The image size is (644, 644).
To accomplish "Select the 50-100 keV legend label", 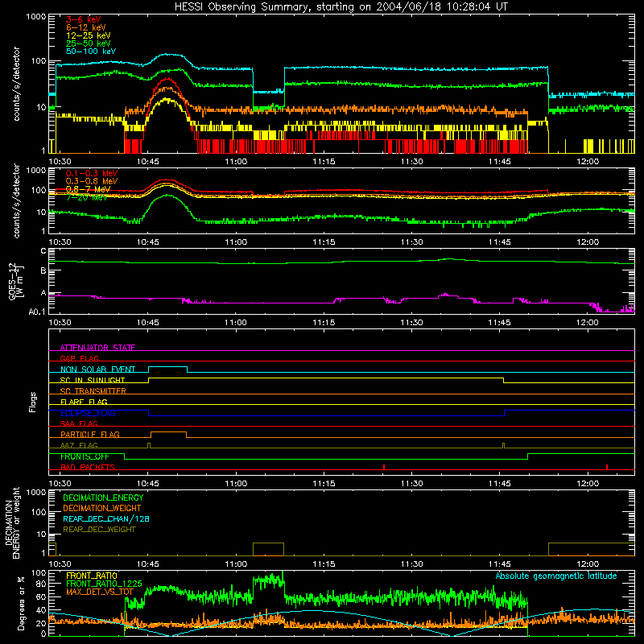I will [x=91, y=52].
